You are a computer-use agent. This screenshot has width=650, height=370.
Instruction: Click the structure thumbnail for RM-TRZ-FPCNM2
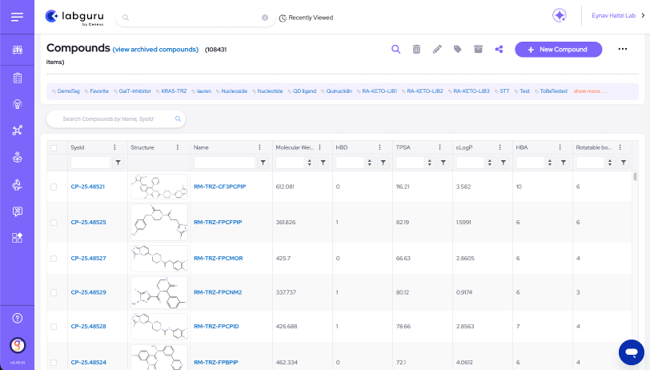(x=159, y=293)
